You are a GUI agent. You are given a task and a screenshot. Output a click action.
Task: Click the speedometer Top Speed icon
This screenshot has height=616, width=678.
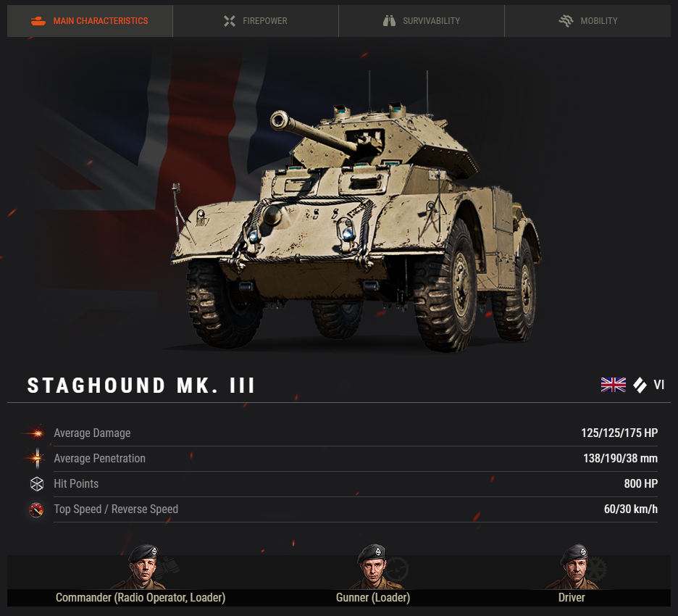(36, 509)
